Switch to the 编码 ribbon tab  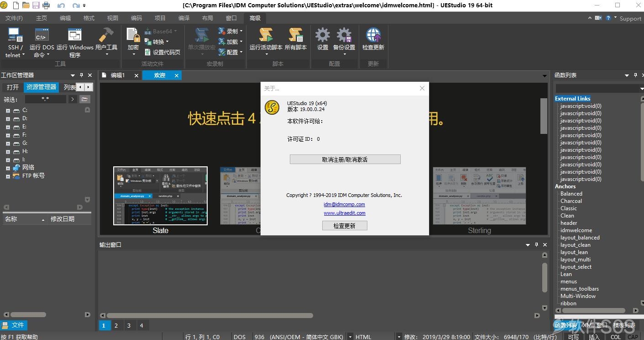pos(136,18)
